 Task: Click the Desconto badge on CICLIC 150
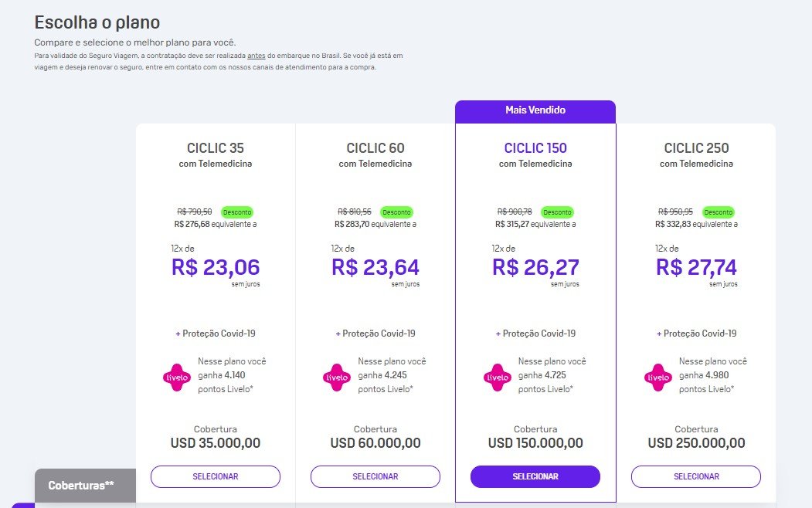[x=557, y=212]
